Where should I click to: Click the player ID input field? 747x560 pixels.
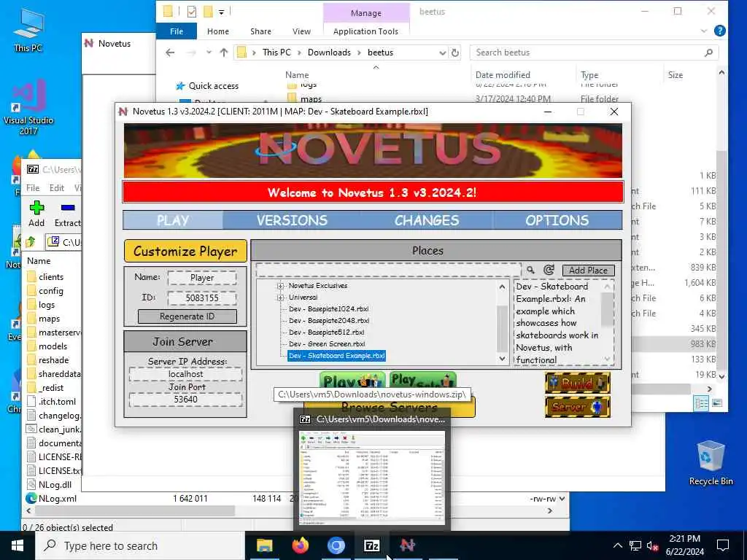coord(202,298)
